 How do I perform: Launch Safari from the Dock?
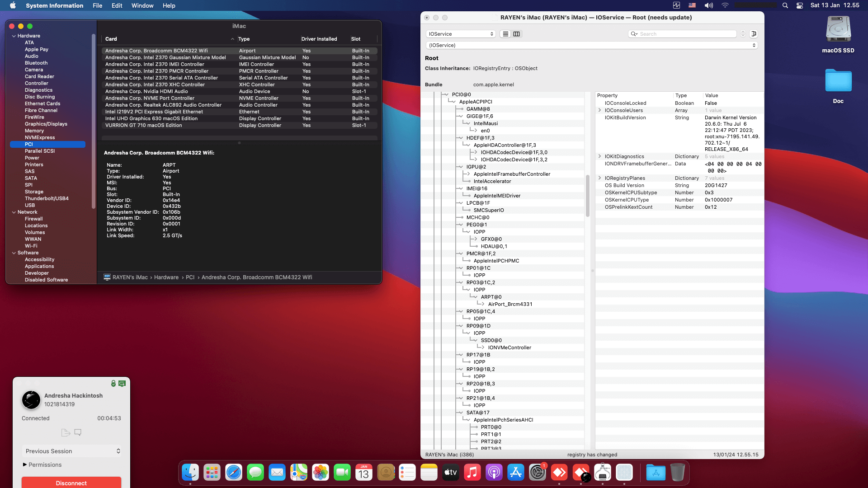pos(234,473)
